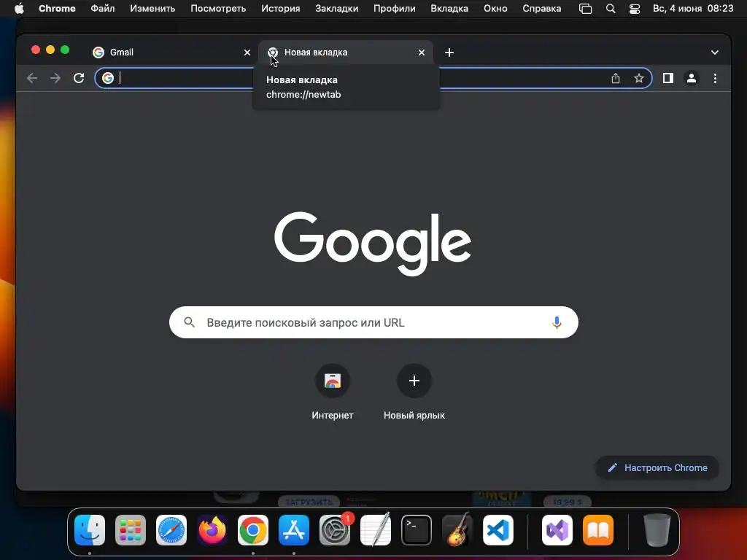Open the Посмотреть menu
Image resolution: width=747 pixels, height=560 pixels.
(218, 9)
